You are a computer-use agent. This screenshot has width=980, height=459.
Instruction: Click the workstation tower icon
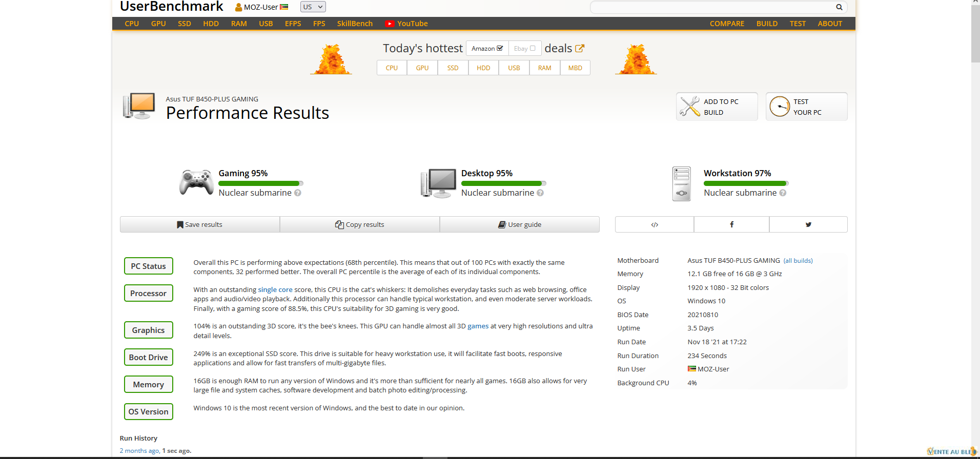681,183
